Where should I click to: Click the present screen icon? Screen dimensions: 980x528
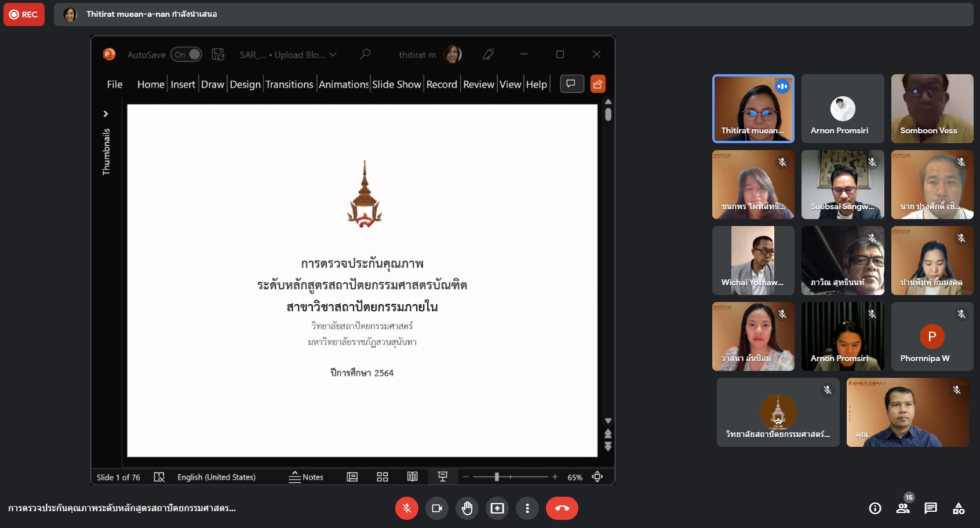pyautogui.click(x=497, y=508)
